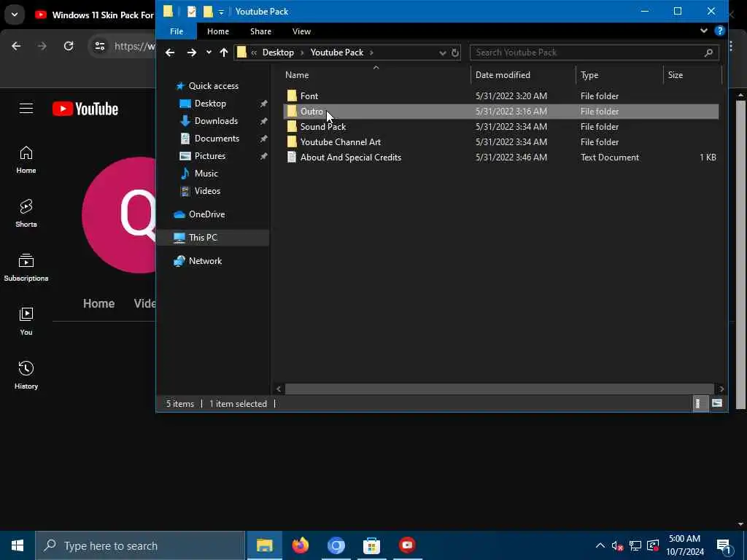The width and height of the screenshot is (747, 560).
Task: Open Pictures in navigation pane
Action: click(x=209, y=156)
